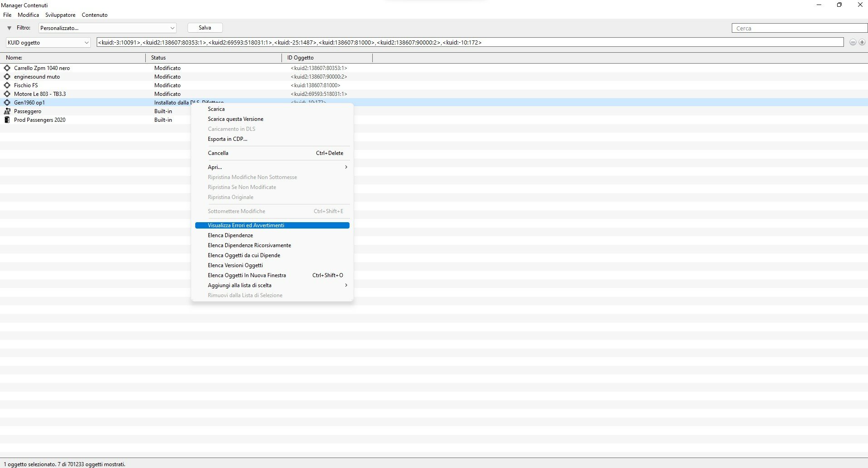Open the Modifica menu
The height and width of the screenshot is (468, 868).
tap(28, 15)
